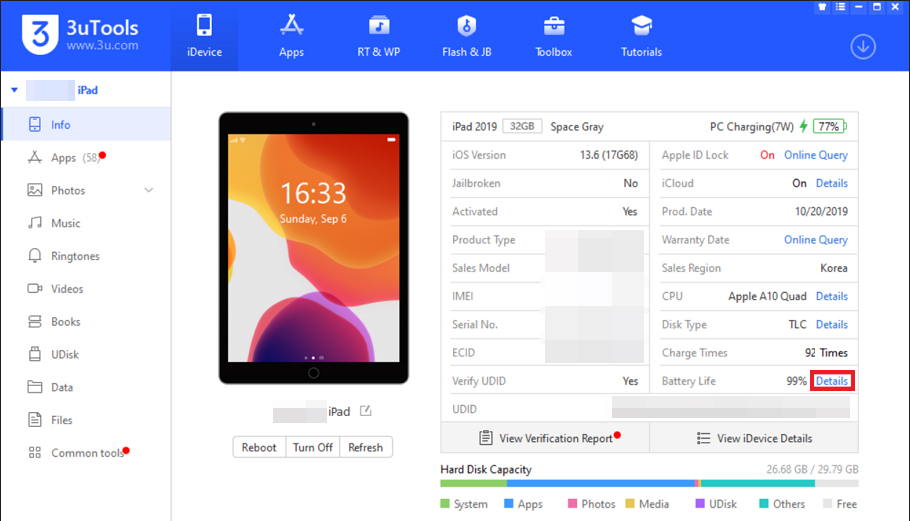Click the UDisk purple legend swatch
Screen dimensions: 910x521
tap(700, 504)
